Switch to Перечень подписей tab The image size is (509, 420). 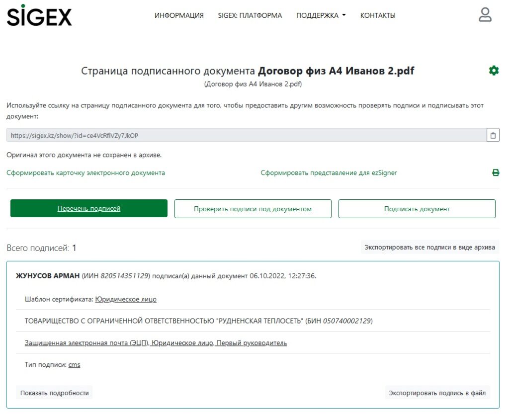point(89,208)
